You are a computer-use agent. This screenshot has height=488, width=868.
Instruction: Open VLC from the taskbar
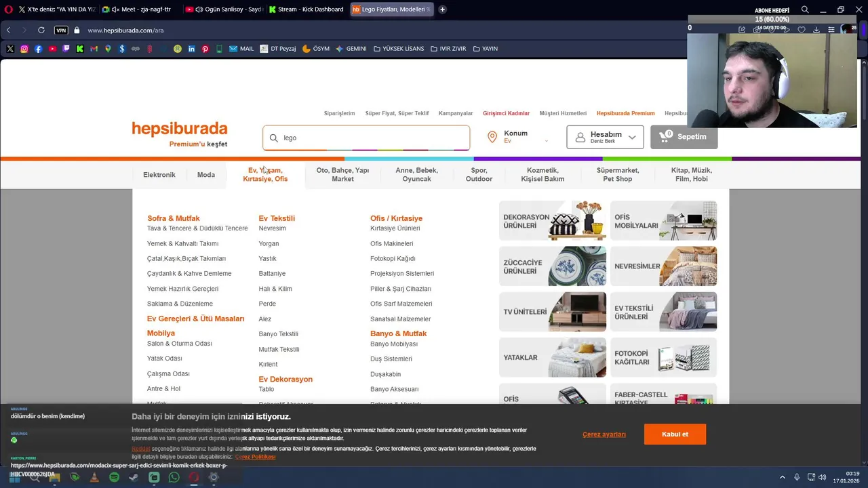(x=94, y=477)
